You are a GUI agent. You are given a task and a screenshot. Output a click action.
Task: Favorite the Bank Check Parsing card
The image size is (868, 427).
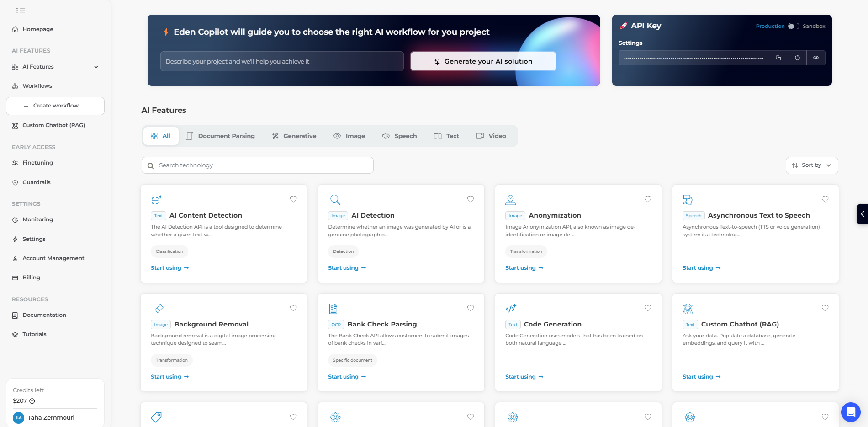pos(471,308)
